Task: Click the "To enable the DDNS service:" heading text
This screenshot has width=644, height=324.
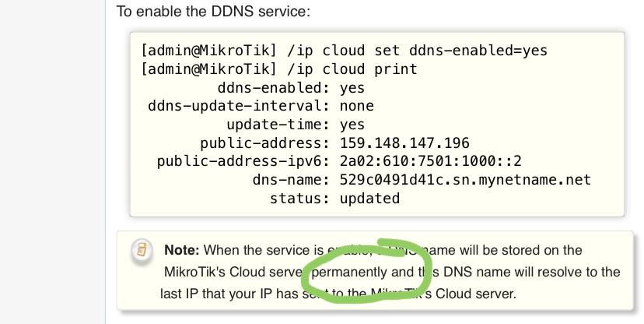Action: (213, 11)
